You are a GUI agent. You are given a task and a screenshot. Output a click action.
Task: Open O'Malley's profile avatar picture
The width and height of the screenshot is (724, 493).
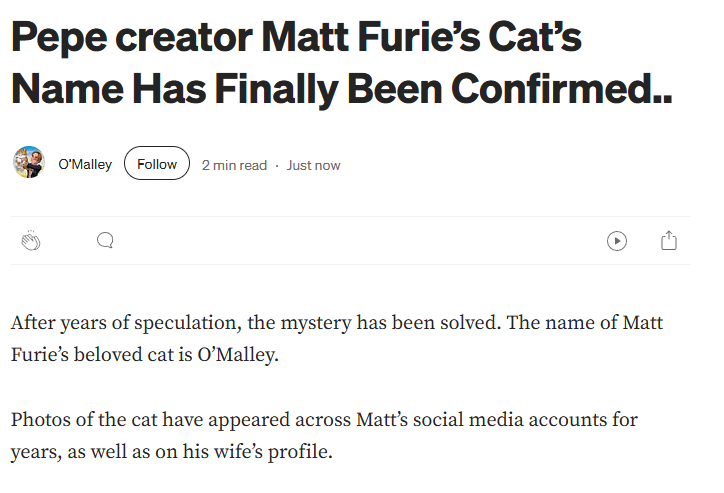coord(28,164)
